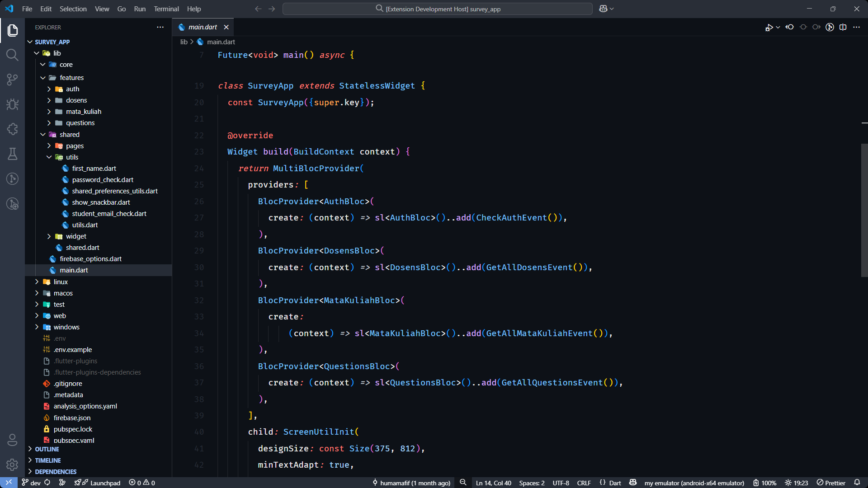Click the command center search field

(x=437, y=9)
